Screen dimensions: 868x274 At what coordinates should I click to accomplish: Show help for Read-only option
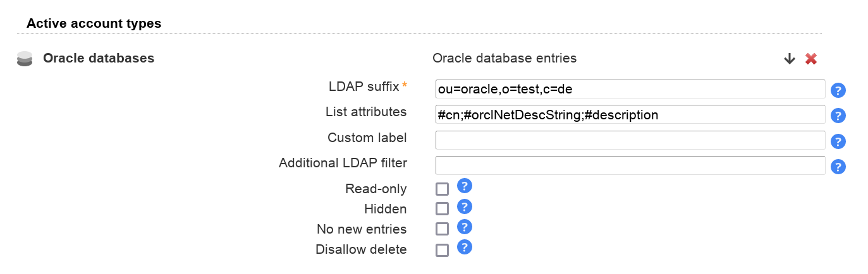pyautogui.click(x=465, y=186)
